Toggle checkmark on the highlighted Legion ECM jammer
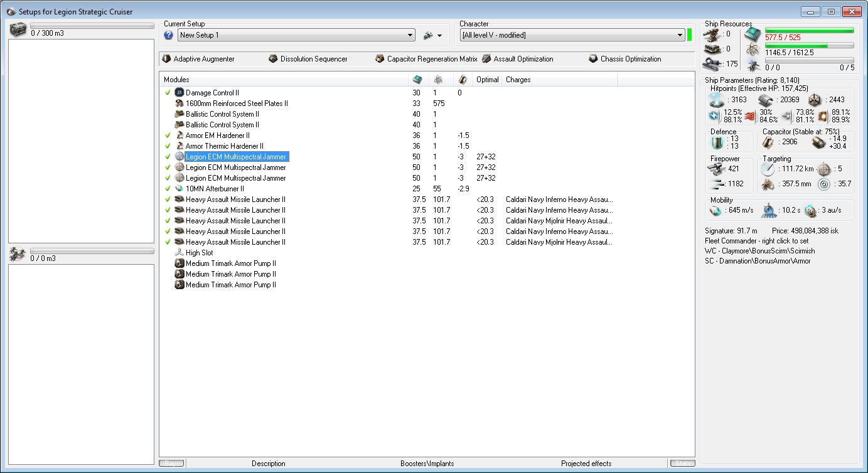Image resolution: width=868 pixels, height=473 pixels. pyautogui.click(x=168, y=157)
